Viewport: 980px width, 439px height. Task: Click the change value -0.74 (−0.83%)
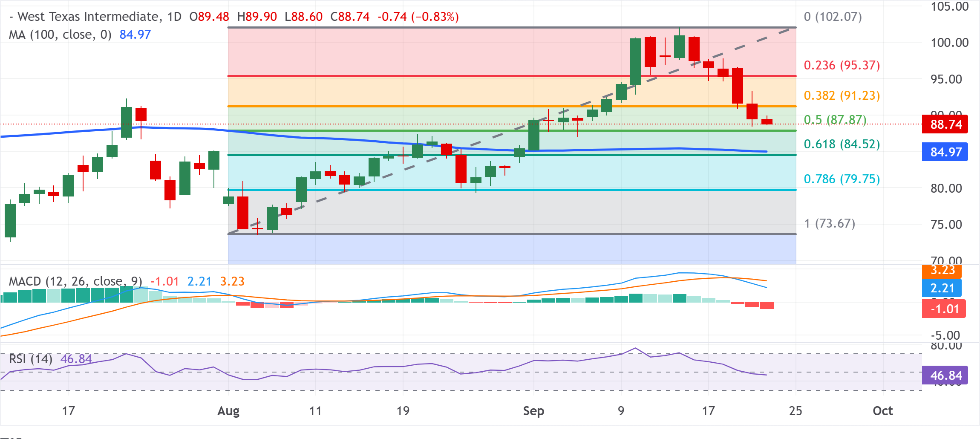point(418,17)
